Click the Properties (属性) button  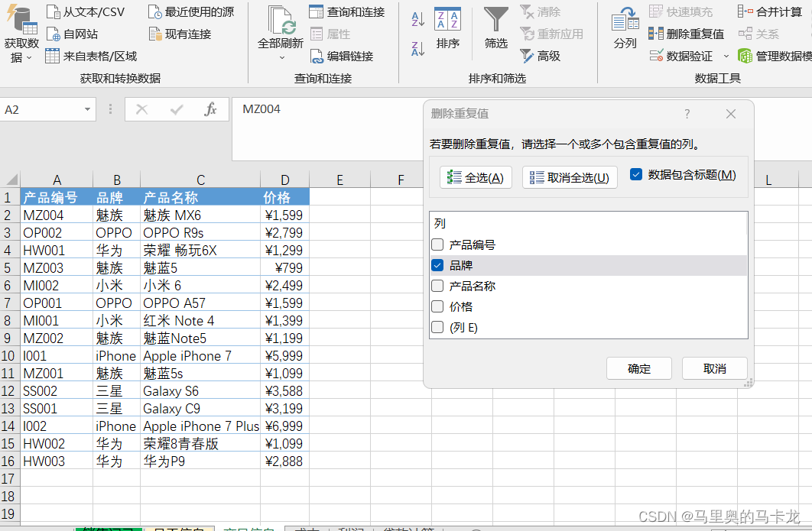pyautogui.click(x=330, y=34)
